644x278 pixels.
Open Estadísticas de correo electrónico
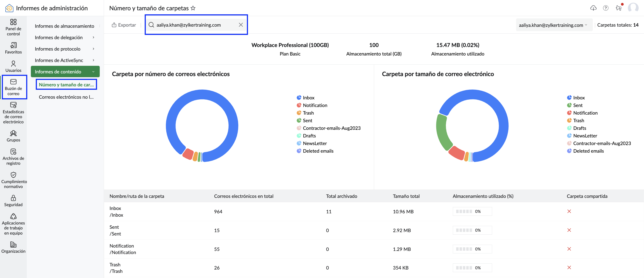(13, 113)
